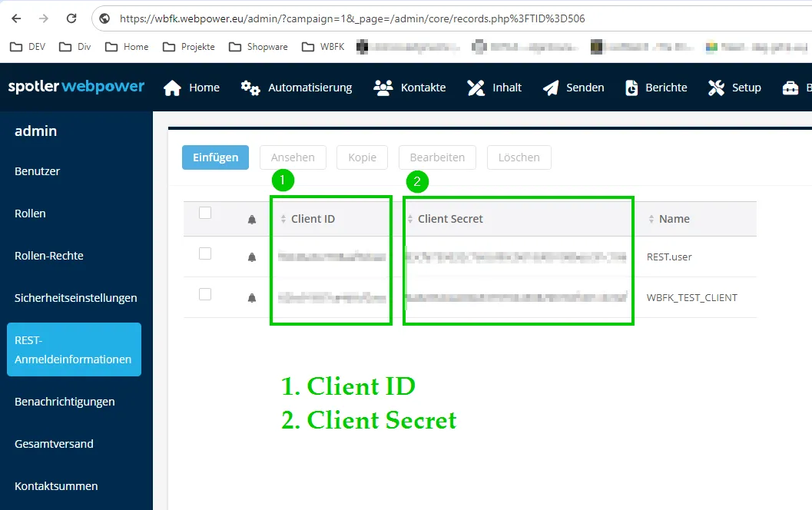
Task: Open the Shopware bookmarks folder
Action: [258, 47]
